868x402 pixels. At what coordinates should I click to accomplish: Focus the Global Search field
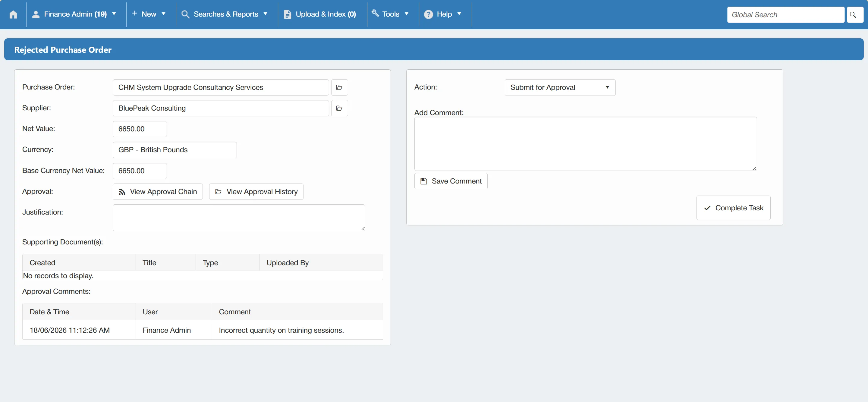pos(785,15)
